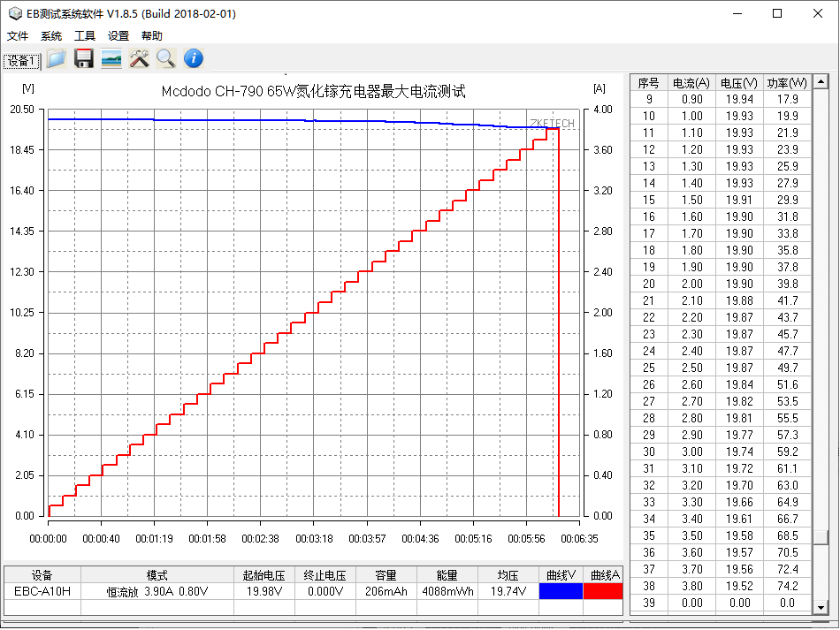Image resolution: width=840 pixels, height=630 pixels.
Task: Click the 均压 column header
Action: click(508, 575)
